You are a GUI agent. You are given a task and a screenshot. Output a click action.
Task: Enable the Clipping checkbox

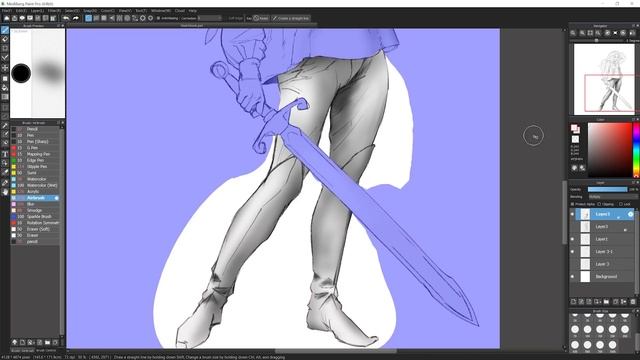[x=599, y=204]
